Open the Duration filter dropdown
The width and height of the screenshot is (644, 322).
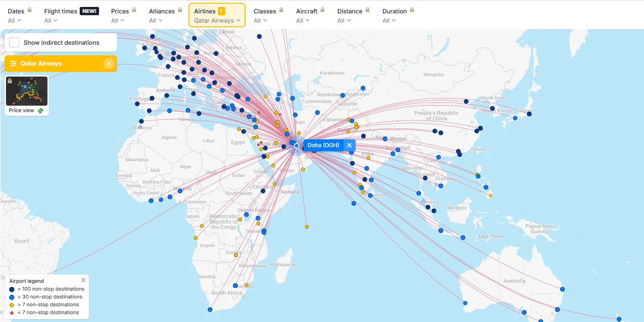tap(389, 20)
